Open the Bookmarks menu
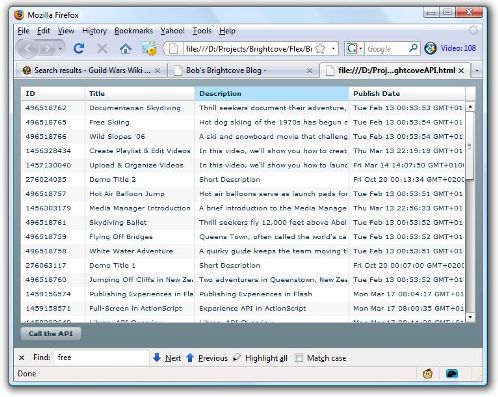This screenshot has height=397, width=498. point(134,31)
